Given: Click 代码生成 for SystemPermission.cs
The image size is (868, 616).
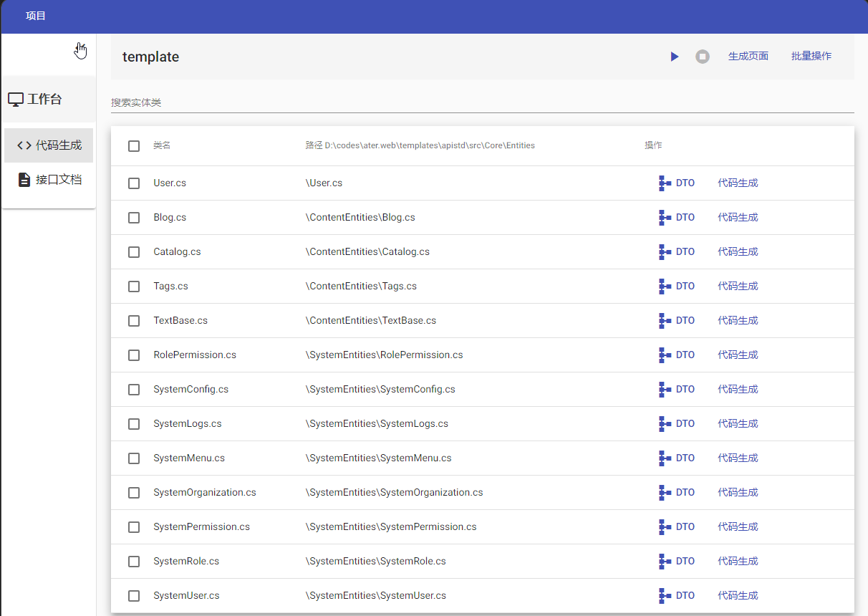Looking at the screenshot, I should coord(738,527).
